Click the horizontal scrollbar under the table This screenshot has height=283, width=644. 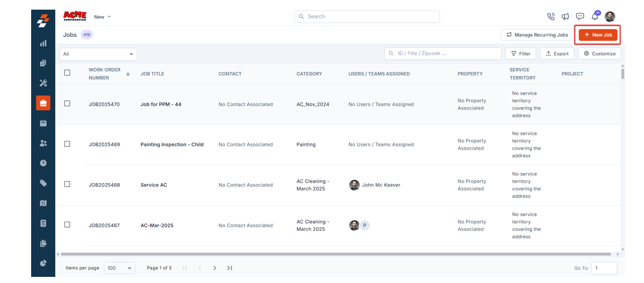(336, 254)
